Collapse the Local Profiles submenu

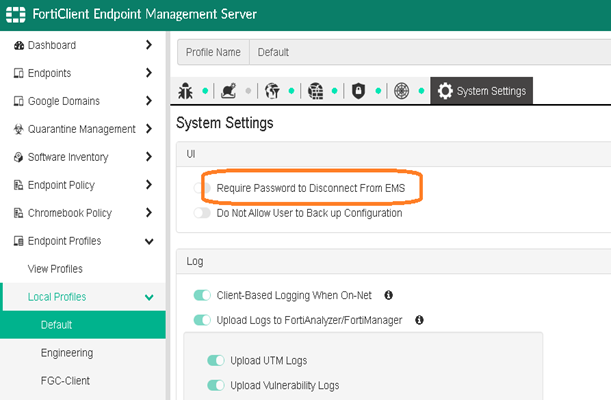tap(149, 297)
